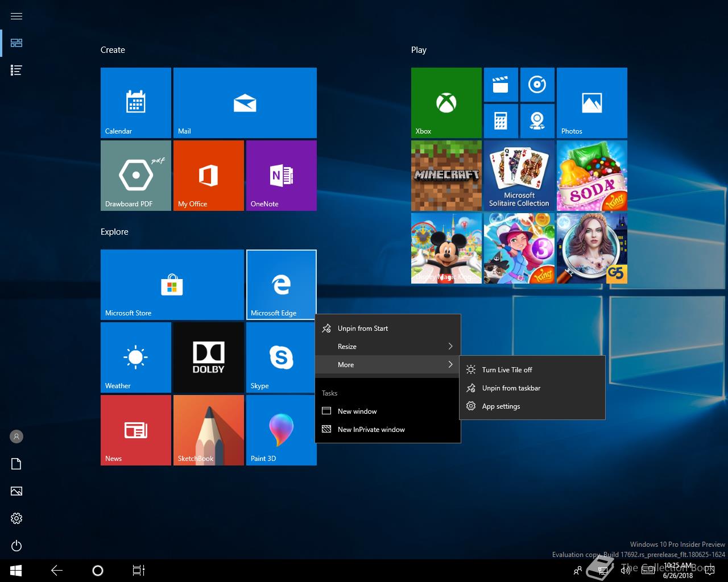728x582 pixels.
Task: Click New window task entry
Action: pyautogui.click(x=357, y=411)
